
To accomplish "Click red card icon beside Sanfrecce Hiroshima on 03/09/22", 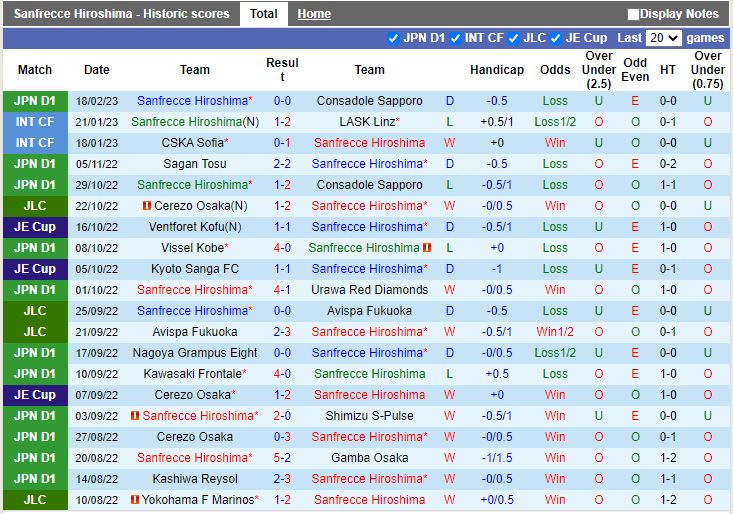I will tap(135, 415).
